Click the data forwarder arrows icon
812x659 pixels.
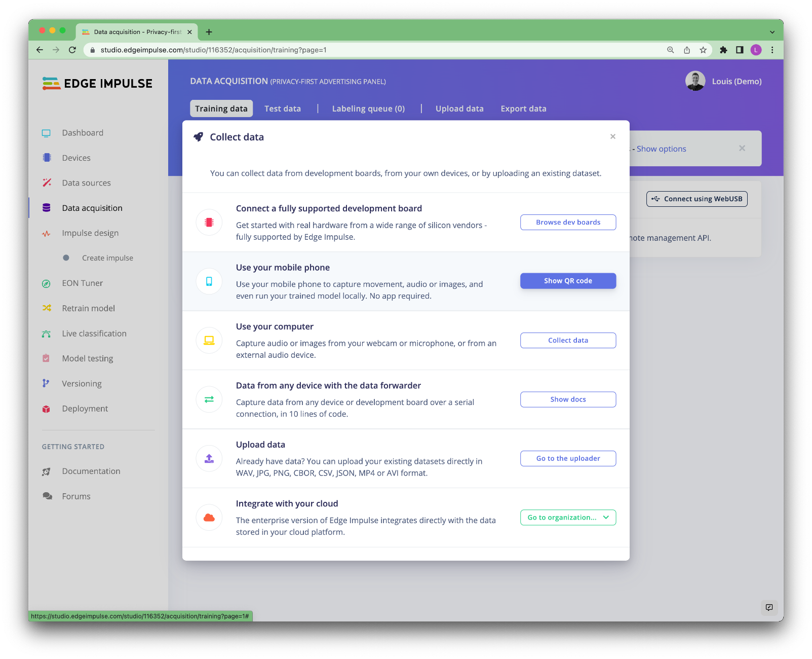(209, 399)
